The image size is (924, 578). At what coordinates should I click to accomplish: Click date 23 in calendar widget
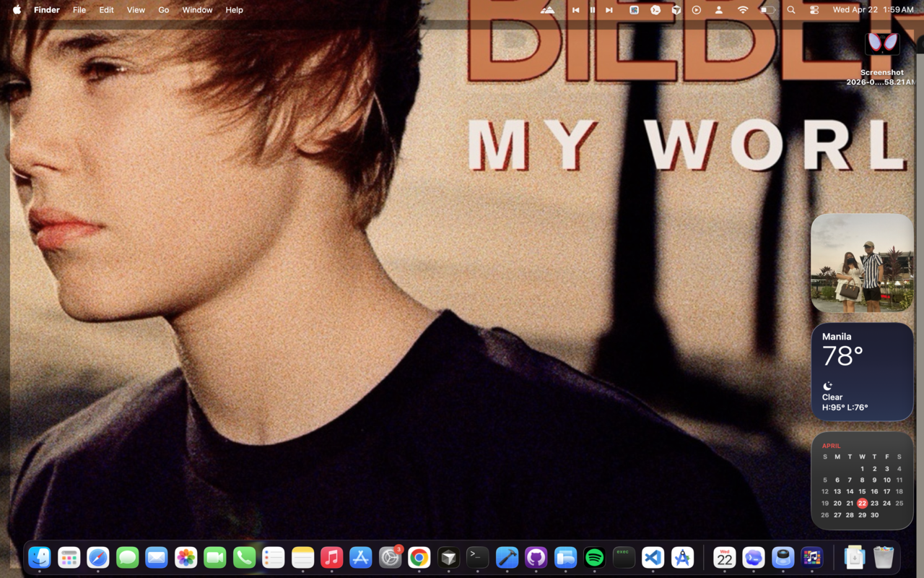874,503
